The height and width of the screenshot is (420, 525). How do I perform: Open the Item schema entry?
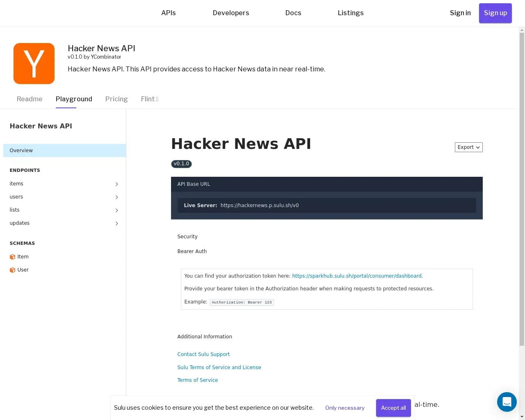point(64,257)
